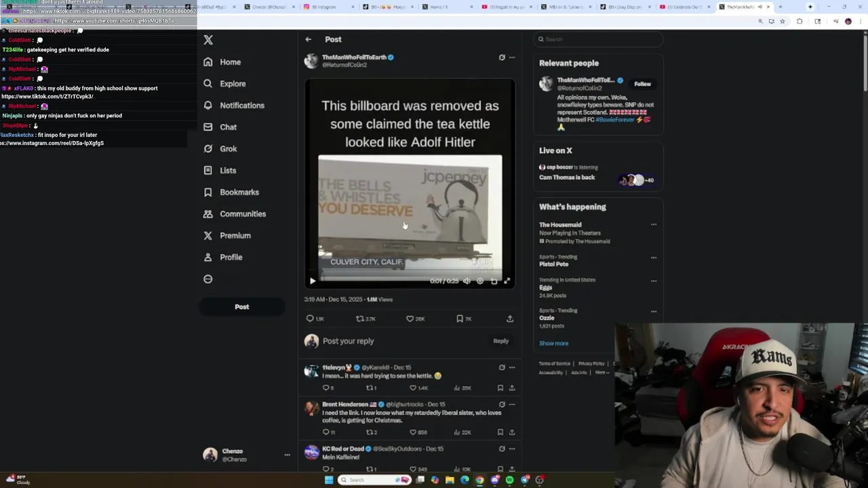Open the Terms of Service link
Viewport: 868px width, 488px height.
tap(555, 364)
